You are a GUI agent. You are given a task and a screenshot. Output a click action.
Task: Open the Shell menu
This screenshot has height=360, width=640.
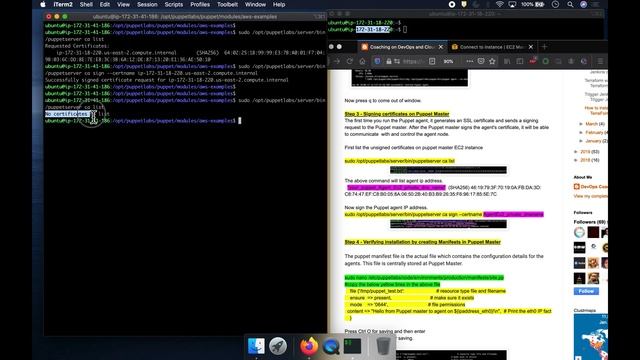click(x=86, y=4)
